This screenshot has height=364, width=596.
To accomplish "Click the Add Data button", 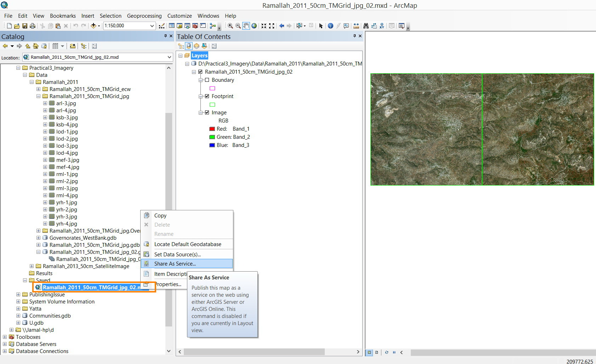I will point(93,26).
